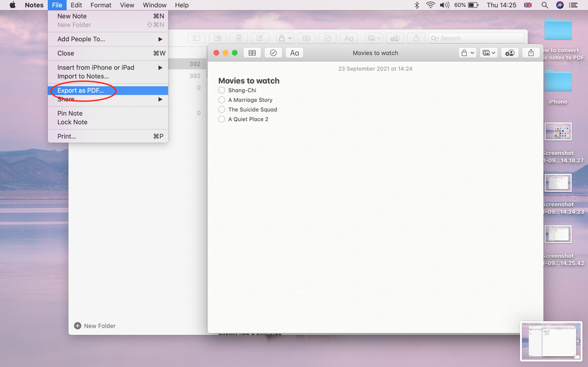Create a checklist using the checklist icon
588x367 pixels.
pos(273,53)
